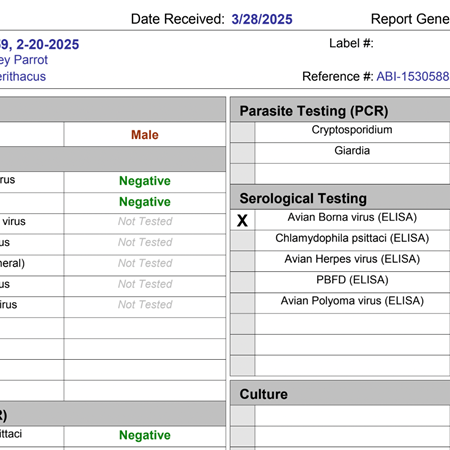The width and height of the screenshot is (450, 450).
Task: Tick the Avian Herpes virus (ELISA) checkbox
Action: tap(242, 262)
